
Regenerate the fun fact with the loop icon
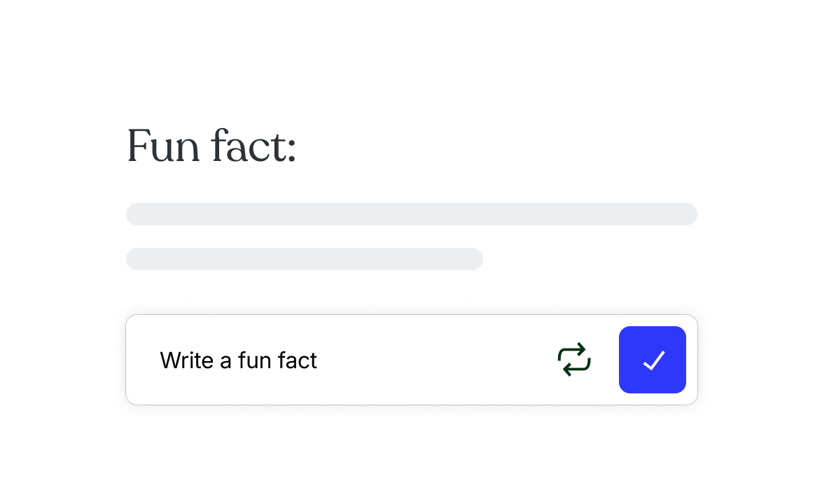click(574, 360)
